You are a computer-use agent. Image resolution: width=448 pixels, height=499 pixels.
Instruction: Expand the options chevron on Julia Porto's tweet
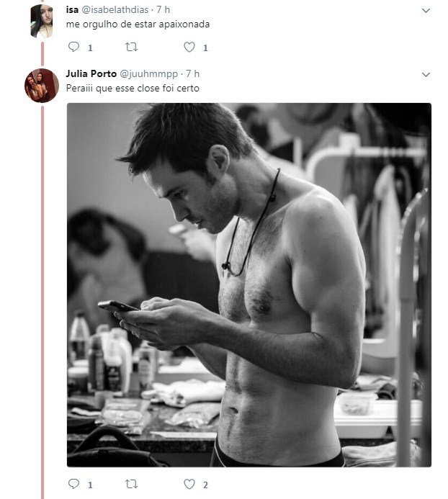425,74
